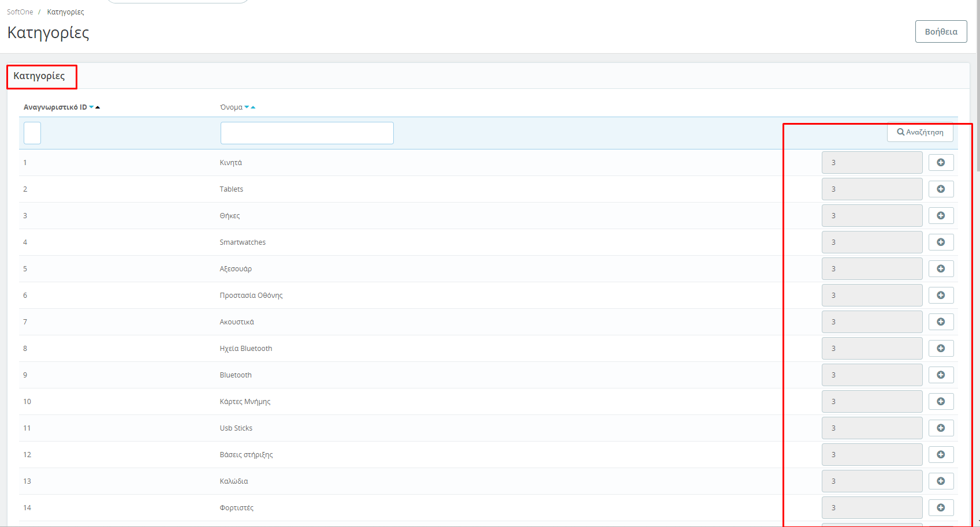The width and height of the screenshot is (980, 527).
Task: Click the value field in the Κινητά row
Action: [872, 163]
